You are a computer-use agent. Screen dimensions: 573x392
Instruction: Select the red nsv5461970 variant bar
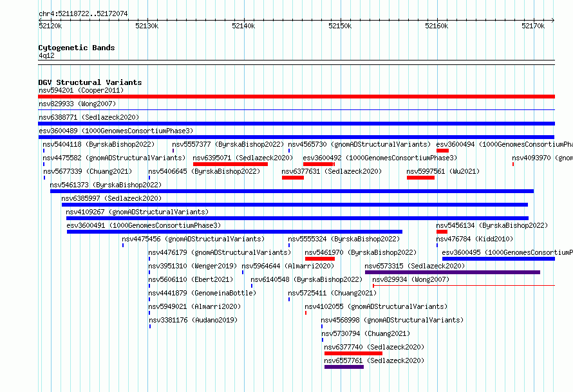(x=320, y=259)
